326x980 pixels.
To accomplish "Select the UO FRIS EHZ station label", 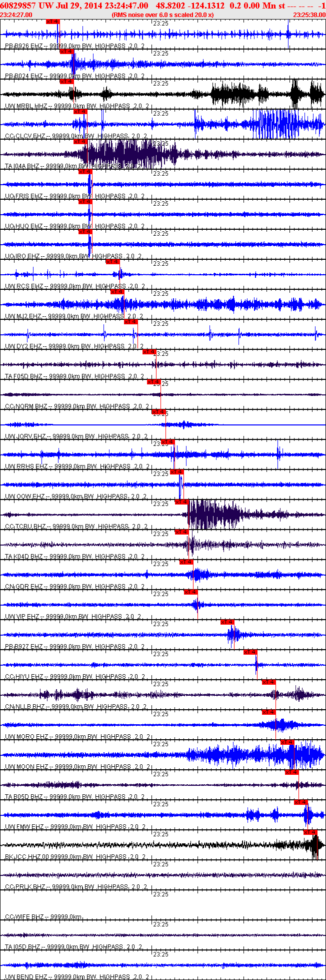I will 75,196.
